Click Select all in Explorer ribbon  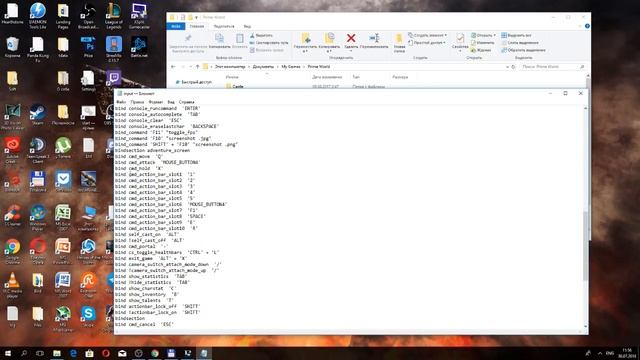(x=517, y=35)
